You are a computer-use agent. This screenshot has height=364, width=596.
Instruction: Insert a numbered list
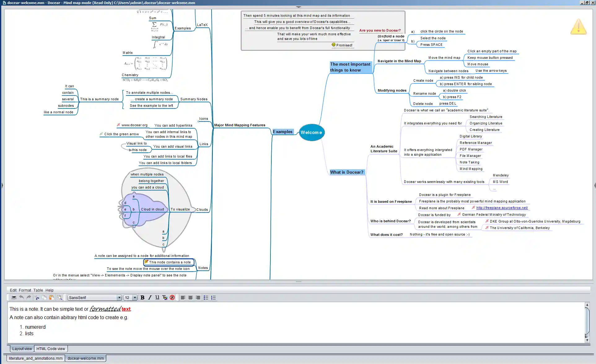click(x=213, y=297)
